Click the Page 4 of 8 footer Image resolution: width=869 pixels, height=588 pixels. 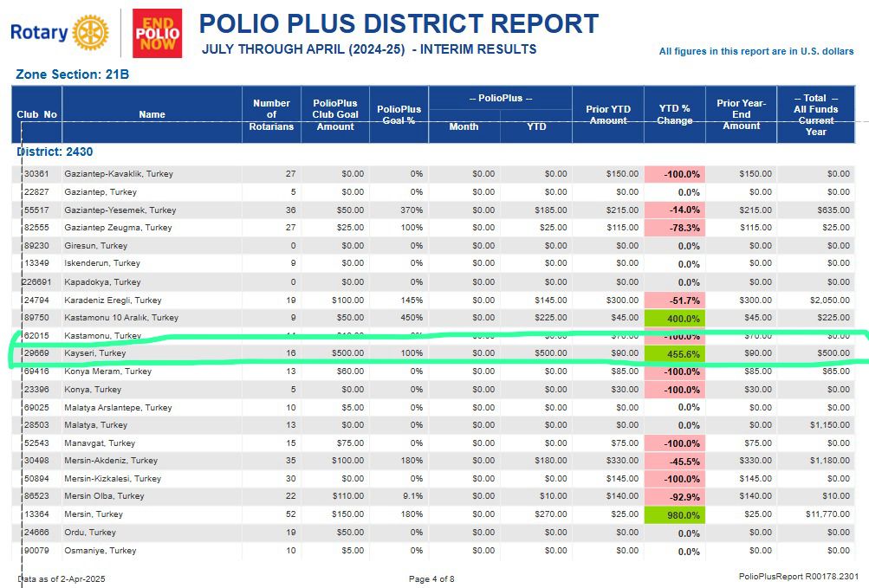(431, 579)
